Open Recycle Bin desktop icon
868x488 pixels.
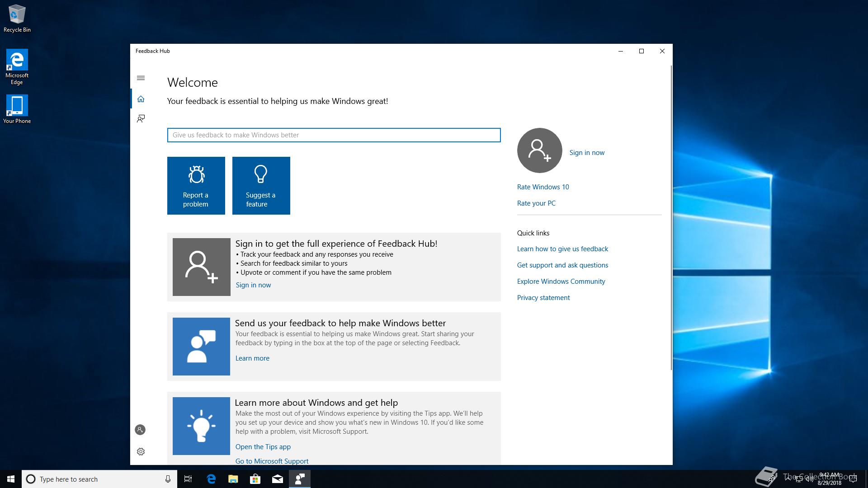(17, 19)
